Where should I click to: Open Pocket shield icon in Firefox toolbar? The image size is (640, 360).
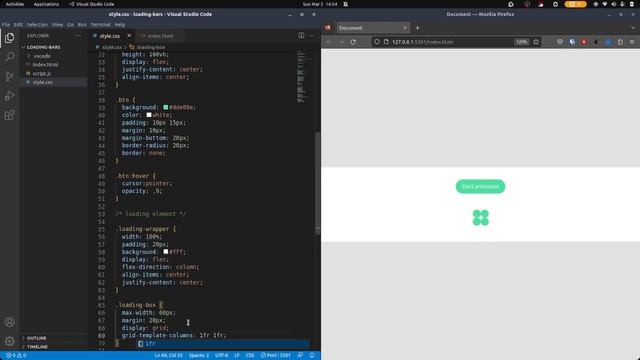pyautogui.click(x=560, y=42)
